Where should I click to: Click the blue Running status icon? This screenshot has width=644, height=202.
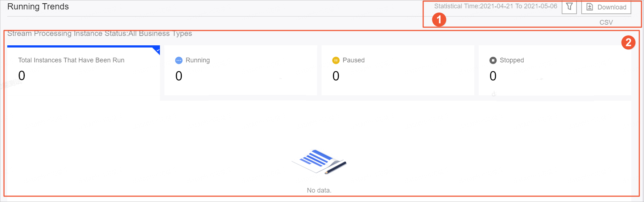click(x=179, y=61)
